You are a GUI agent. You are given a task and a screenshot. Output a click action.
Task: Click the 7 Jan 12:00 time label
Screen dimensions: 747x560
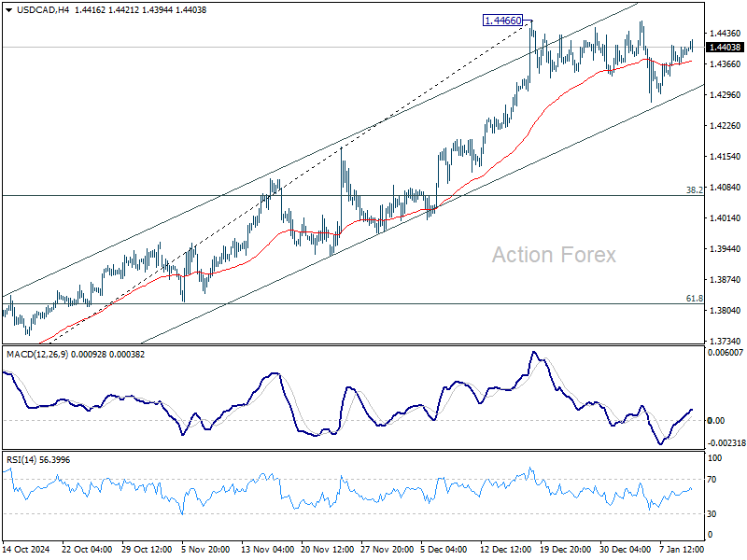pyautogui.click(x=682, y=550)
